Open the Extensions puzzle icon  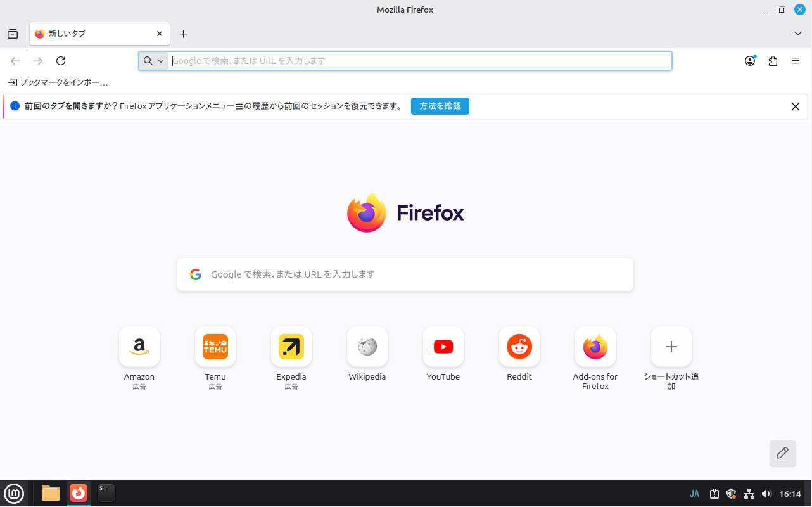click(x=773, y=61)
